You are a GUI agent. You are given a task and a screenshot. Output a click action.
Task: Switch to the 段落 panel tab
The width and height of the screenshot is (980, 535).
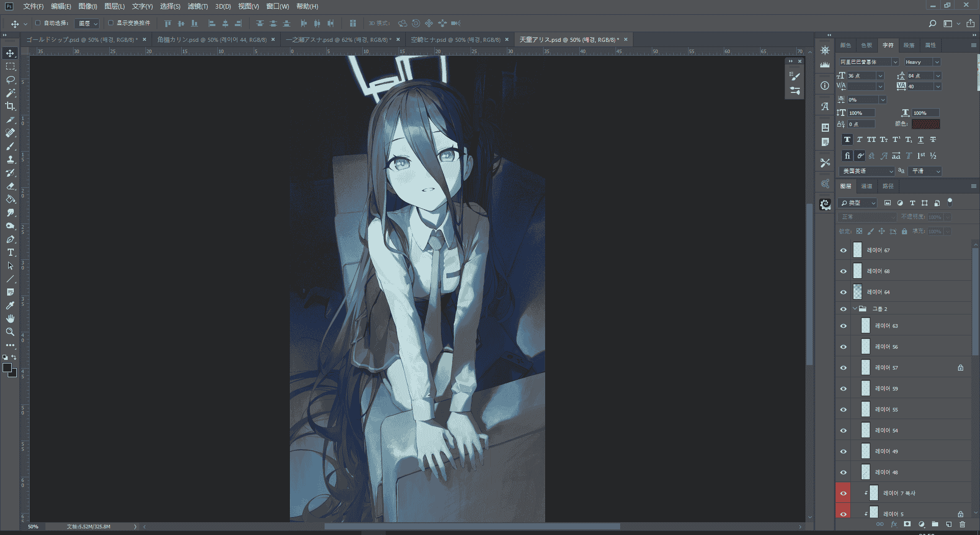point(909,45)
